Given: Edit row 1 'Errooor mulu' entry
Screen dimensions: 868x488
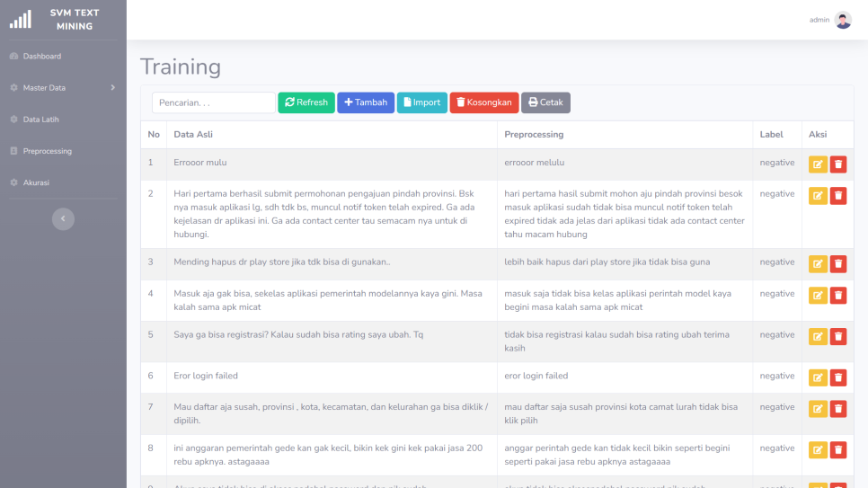Looking at the screenshot, I should click(x=818, y=164).
